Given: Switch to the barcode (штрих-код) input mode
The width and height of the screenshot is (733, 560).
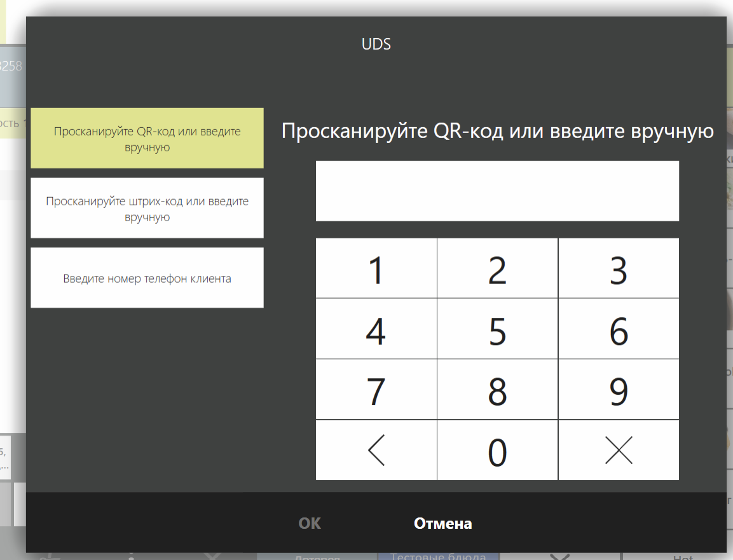Looking at the screenshot, I should click(x=147, y=208).
